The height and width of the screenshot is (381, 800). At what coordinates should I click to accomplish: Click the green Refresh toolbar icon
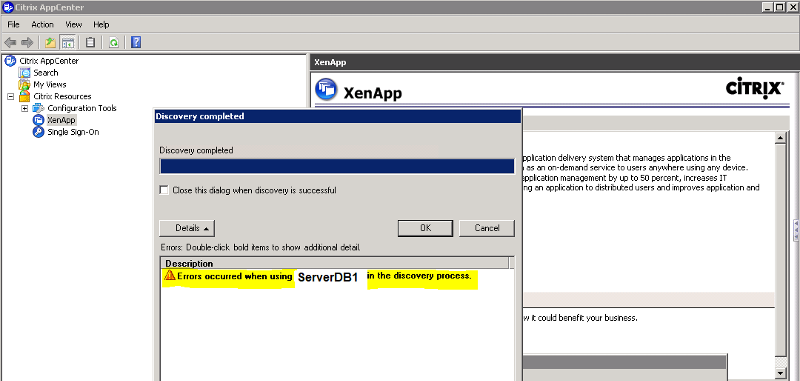coord(113,42)
